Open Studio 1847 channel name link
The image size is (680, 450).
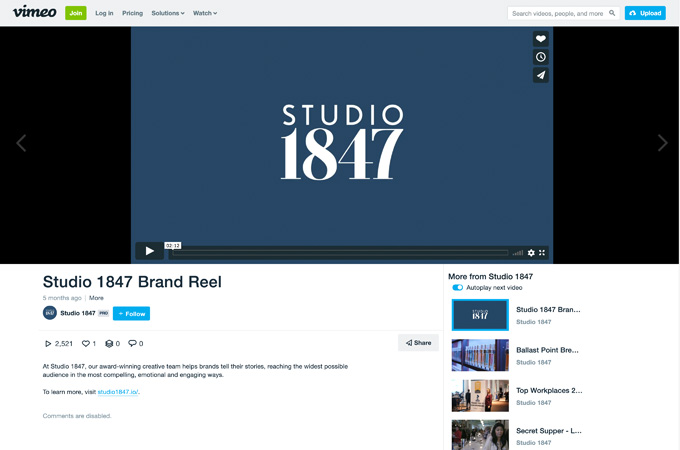pyautogui.click(x=78, y=313)
